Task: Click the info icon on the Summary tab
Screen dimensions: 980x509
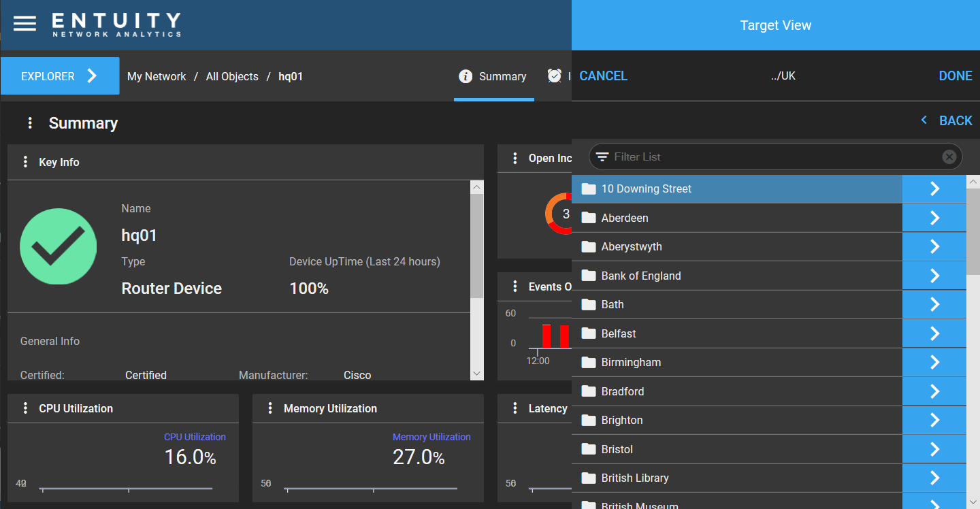Action: (x=465, y=76)
